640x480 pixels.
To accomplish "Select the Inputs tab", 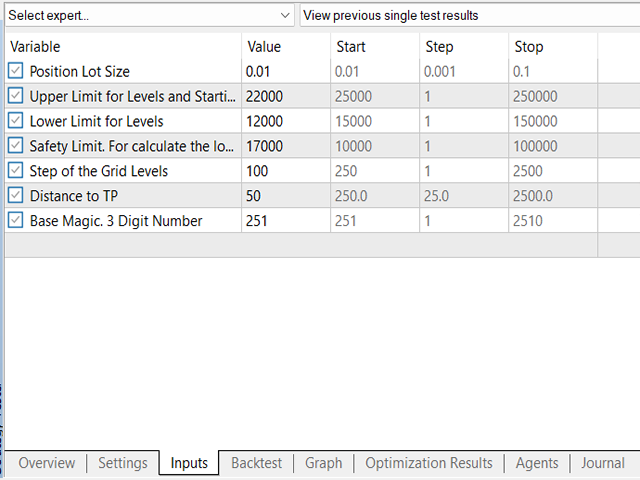I will coord(189,463).
